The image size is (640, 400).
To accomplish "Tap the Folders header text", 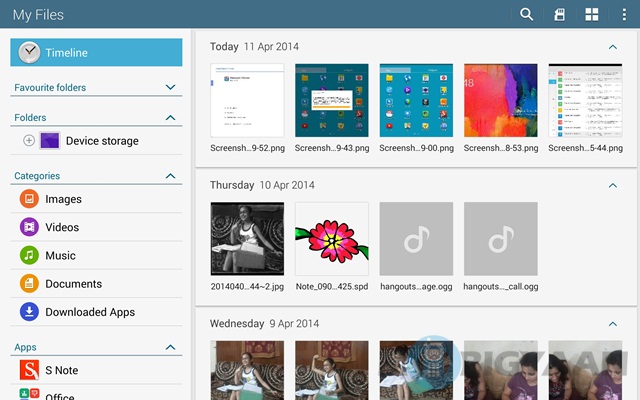I will click(30, 118).
